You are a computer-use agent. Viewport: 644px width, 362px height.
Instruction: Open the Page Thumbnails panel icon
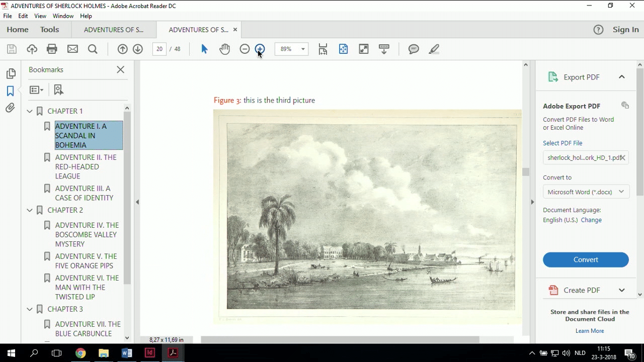[11, 73]
